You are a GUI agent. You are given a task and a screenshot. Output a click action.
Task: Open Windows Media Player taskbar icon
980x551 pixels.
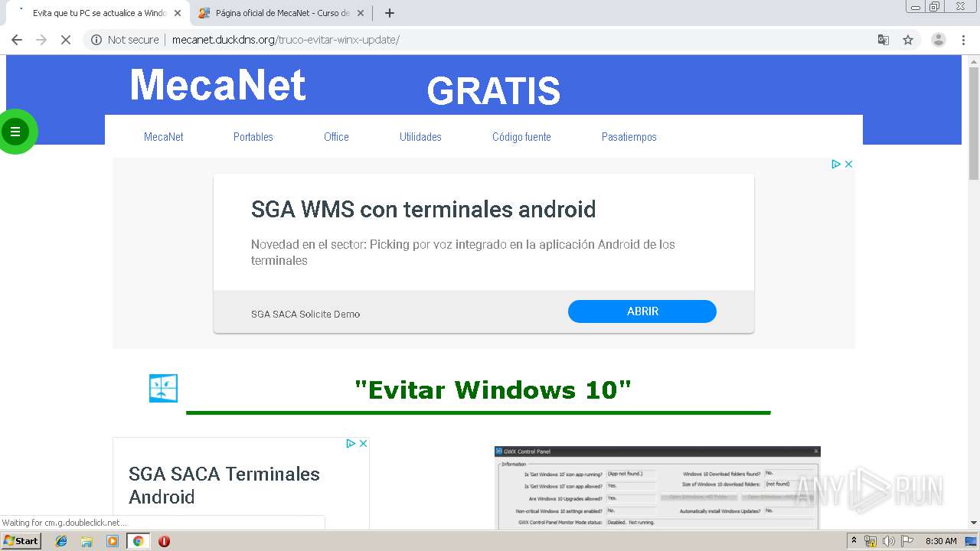click(x=113, y=541)
